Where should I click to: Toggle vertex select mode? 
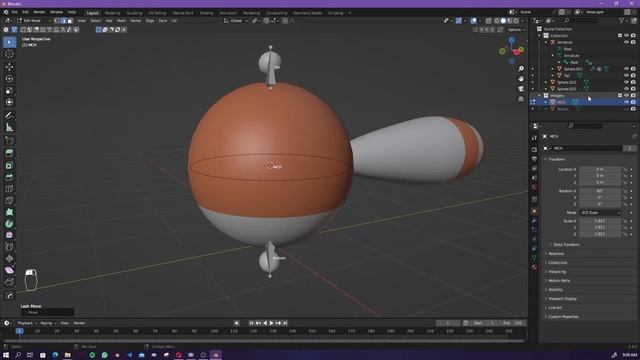click(57, 20)
